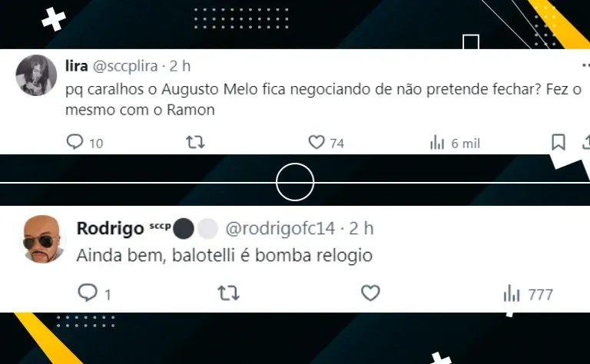Repost lira's tweet about Augusto Melo
590x364 pixels.
click(195, 142)
